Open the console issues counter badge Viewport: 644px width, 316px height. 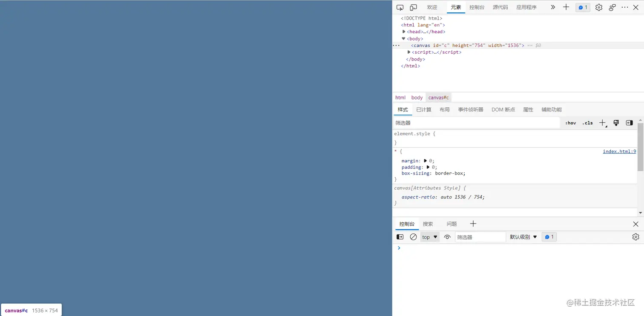point(549,237)
